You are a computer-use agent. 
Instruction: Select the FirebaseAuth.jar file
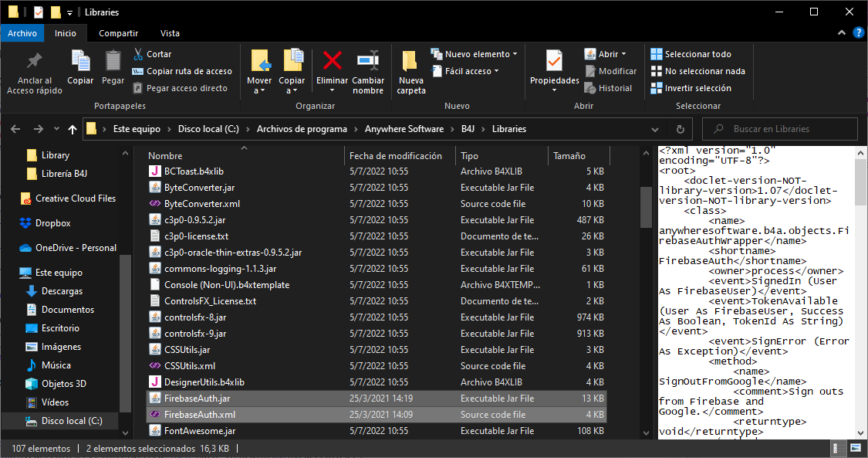point(377,399)
